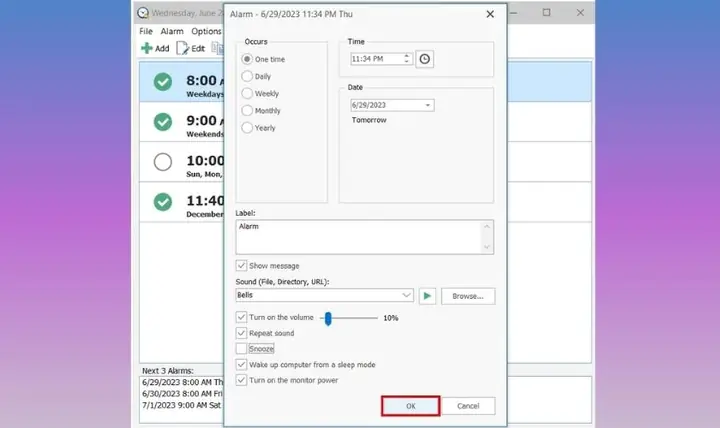Maximize the main alarm clock window
The image size is (720, 428).
[x=546, y=13]
